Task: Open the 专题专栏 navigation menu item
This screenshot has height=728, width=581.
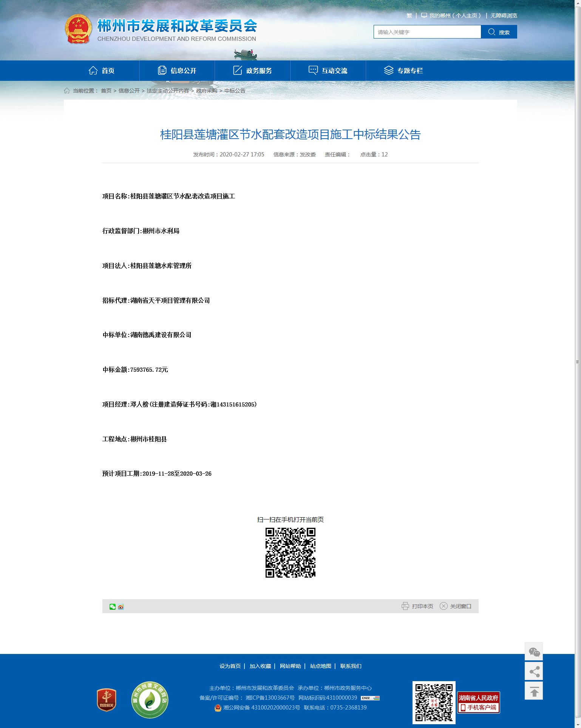Action: [x=403, y=71]
